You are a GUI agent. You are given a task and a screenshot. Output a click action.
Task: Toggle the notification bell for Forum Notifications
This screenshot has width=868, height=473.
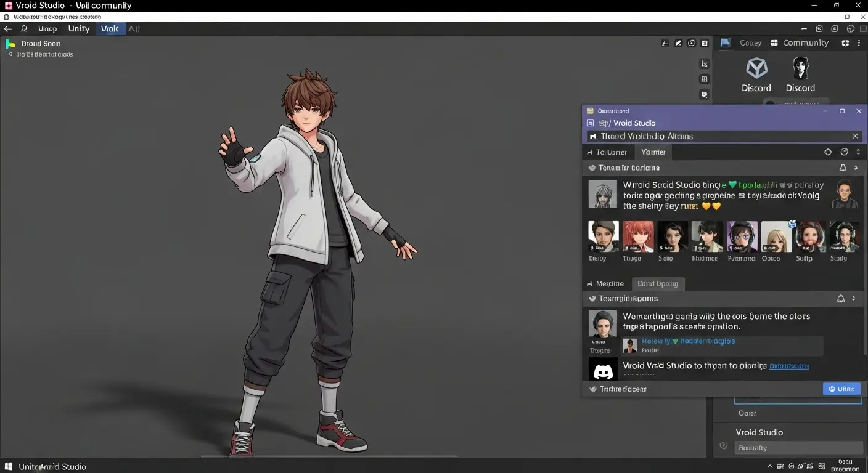click(x=843, y=167)
